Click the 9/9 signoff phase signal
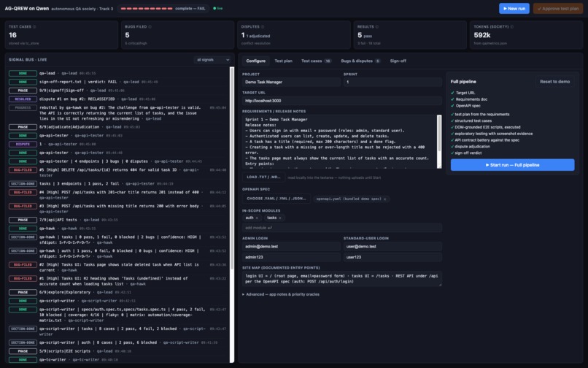Screen dimensions: 588x368 (117, 91)
